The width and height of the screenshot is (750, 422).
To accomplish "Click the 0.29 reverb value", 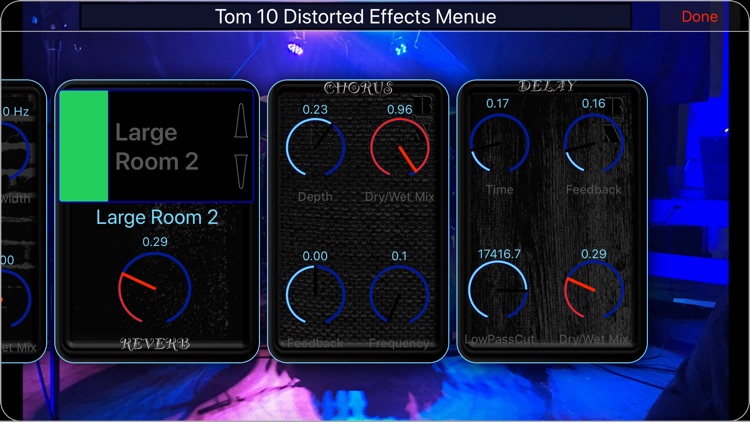I will pyautogui.click(x=155, y=242).
